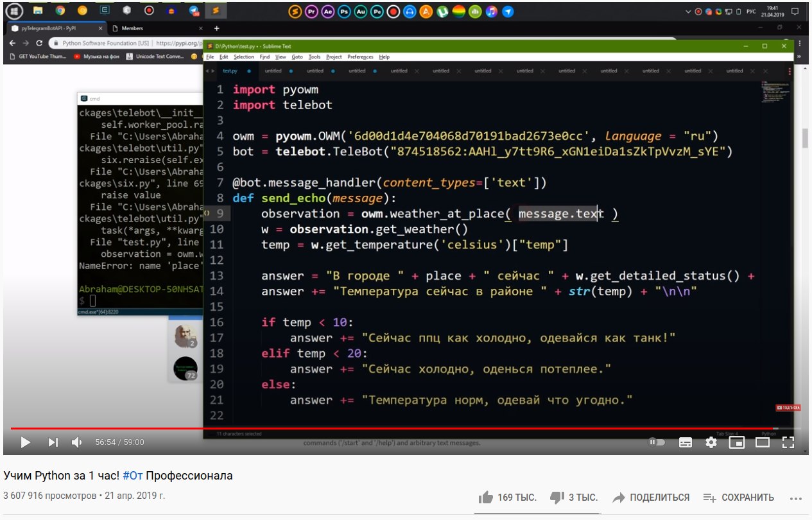The image size is (812, 520).
Task: Click the СОХРАНИТЬ save button
Action: 739,498
